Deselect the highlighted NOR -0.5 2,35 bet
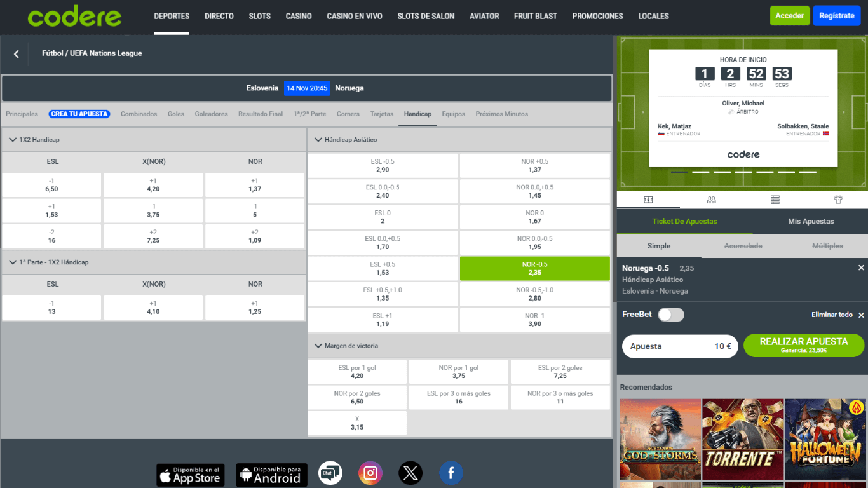The height and width of the screenshot is (488, 868). (534, 269)
